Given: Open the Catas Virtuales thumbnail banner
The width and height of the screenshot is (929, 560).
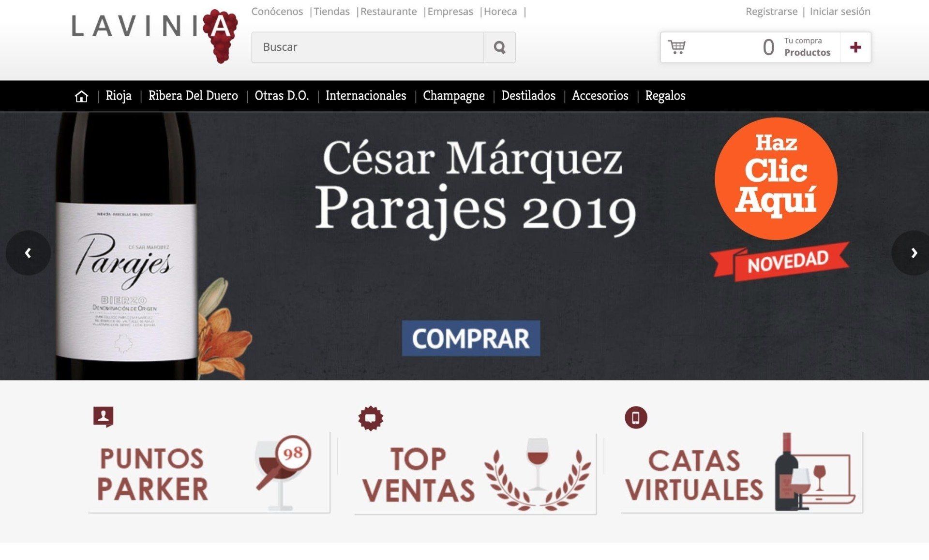Looking at the screenshot, I should pyautogui.click(x=742, y=472).
